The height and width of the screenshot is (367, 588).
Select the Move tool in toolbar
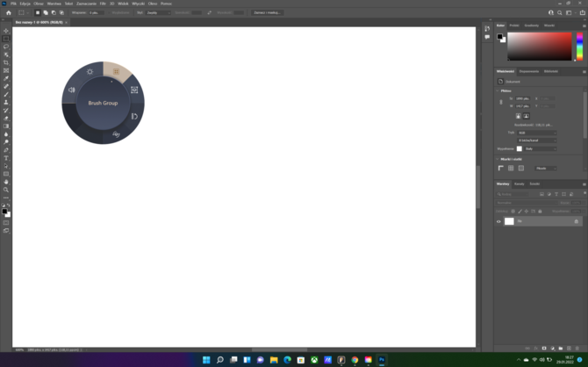(x=6, y=31)
